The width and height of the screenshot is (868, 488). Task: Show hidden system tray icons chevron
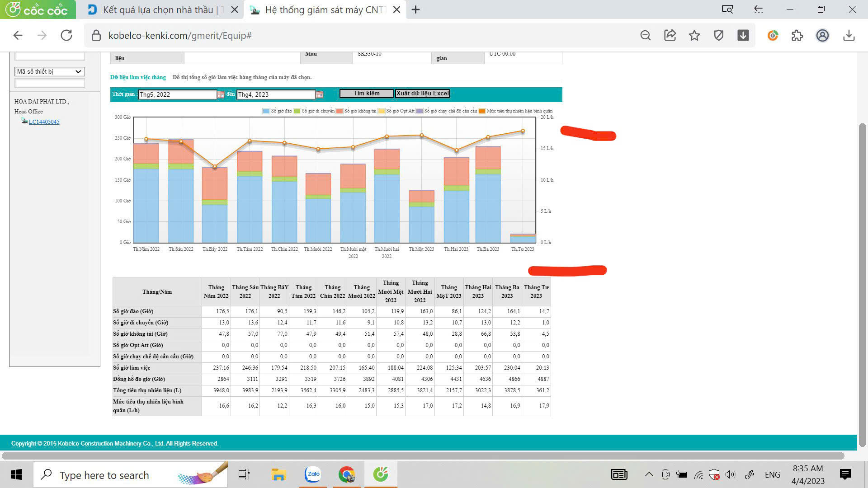coord(649,474)
